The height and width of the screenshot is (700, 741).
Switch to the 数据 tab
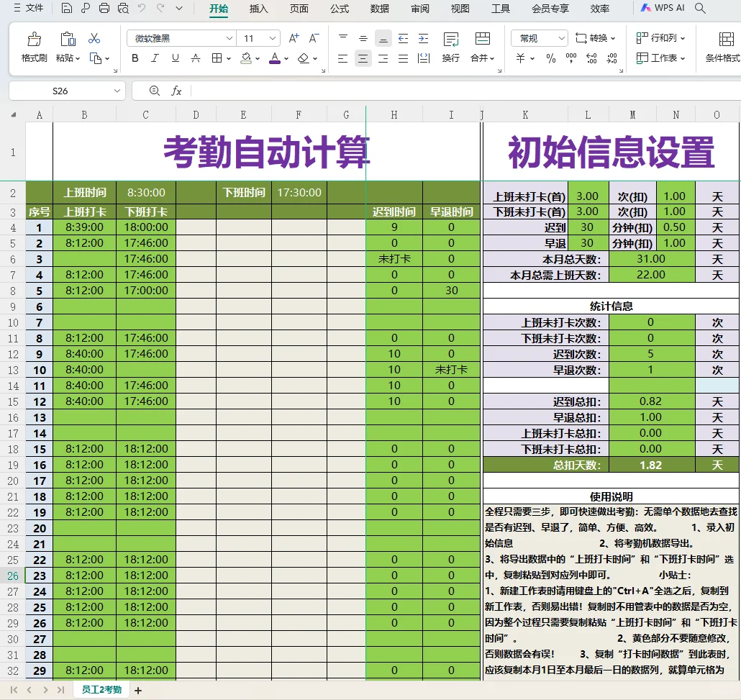point(379,9)
